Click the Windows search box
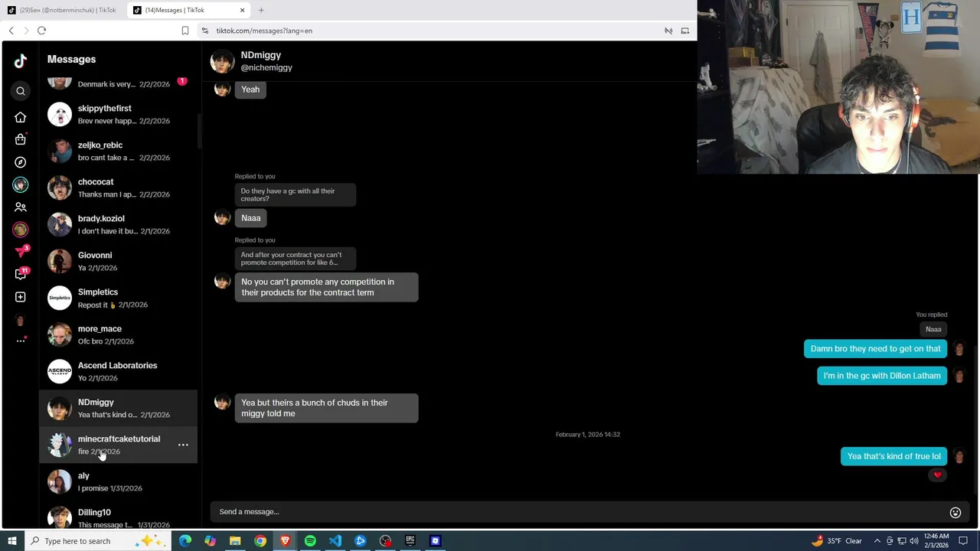 [x=97, y=541]
